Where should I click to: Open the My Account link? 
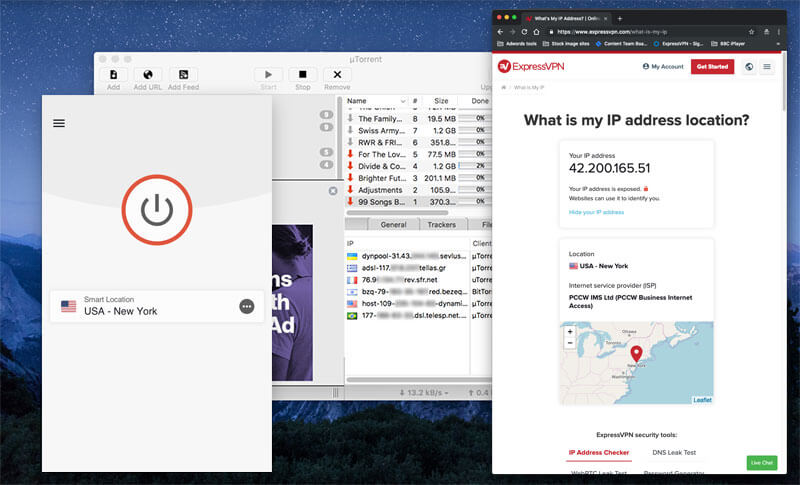click(x=663, y=66)
